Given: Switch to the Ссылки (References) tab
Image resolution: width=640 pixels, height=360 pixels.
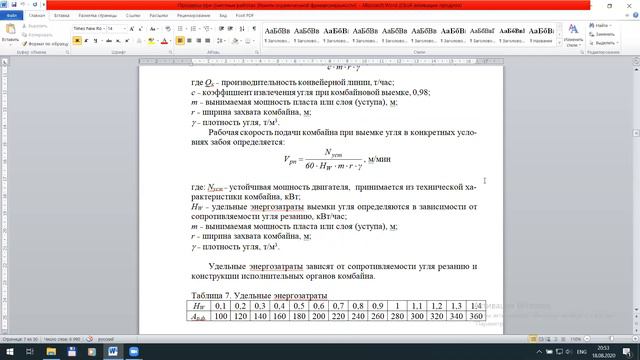Looking at the screenshot, I should click(x=133, y=16).
